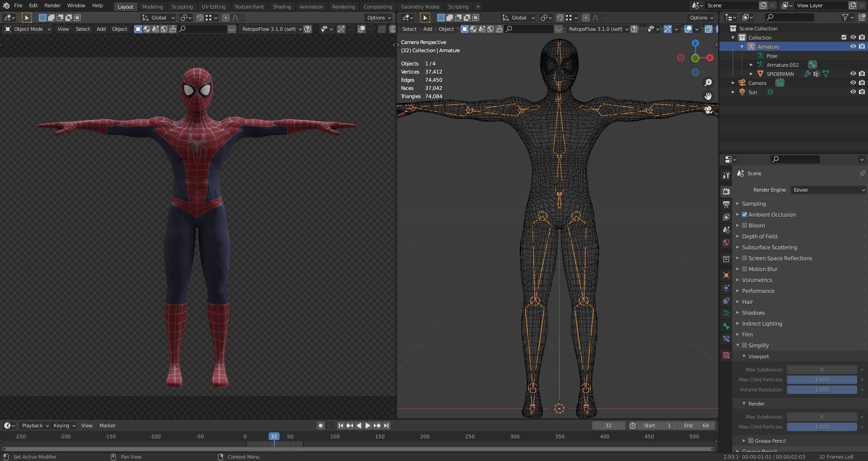Open the Render Engine dropdown

(828, 190)
